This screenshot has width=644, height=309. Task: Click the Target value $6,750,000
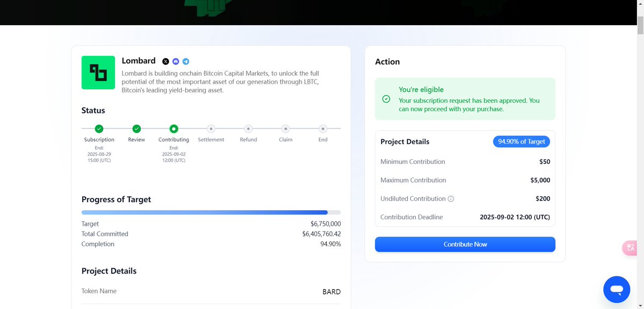326,224
